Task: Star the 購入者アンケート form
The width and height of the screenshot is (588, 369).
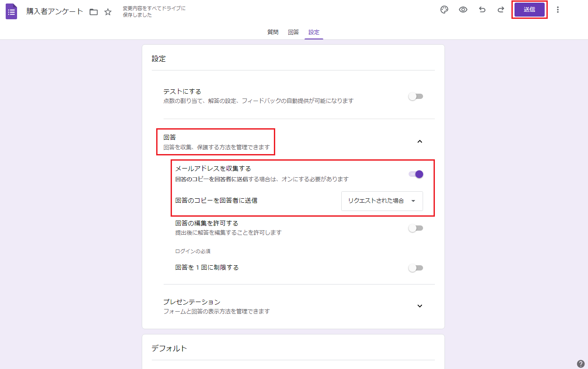Action: click(108, 12)
